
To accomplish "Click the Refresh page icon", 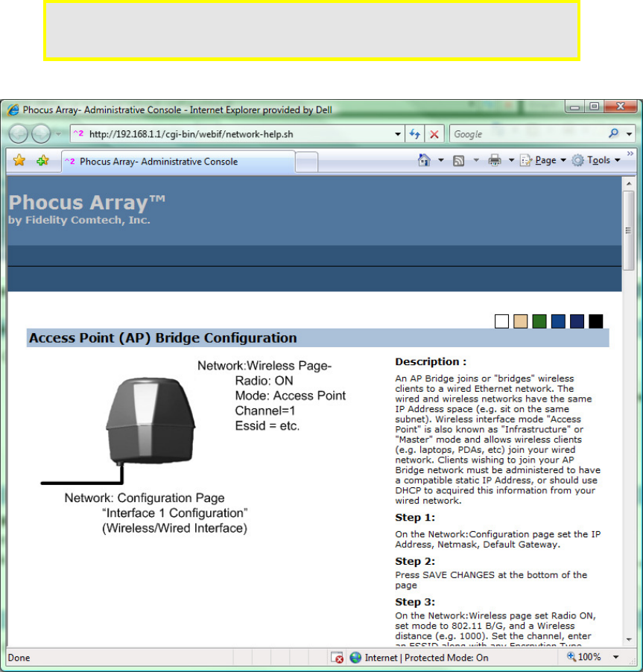I will pos(414,134).
